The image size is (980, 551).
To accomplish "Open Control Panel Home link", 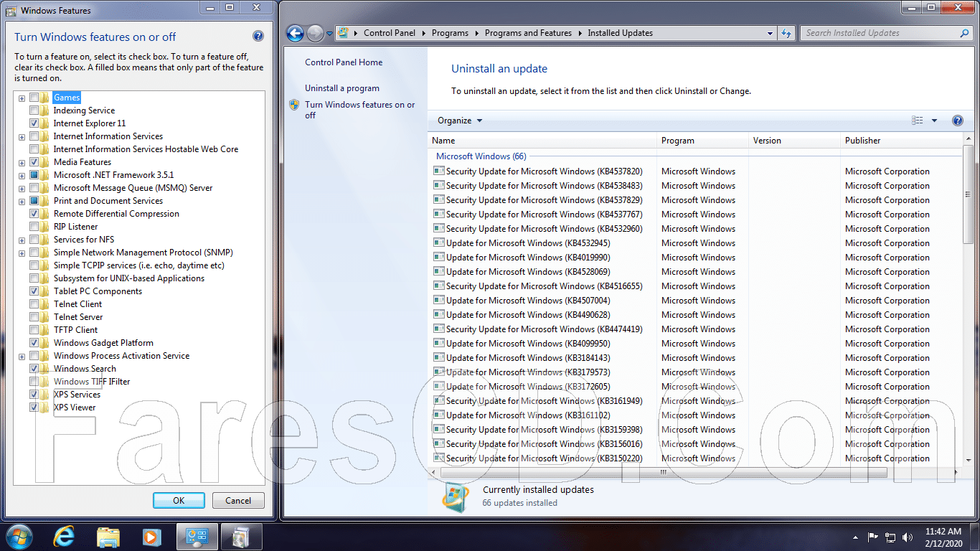I will click(344, 62).
